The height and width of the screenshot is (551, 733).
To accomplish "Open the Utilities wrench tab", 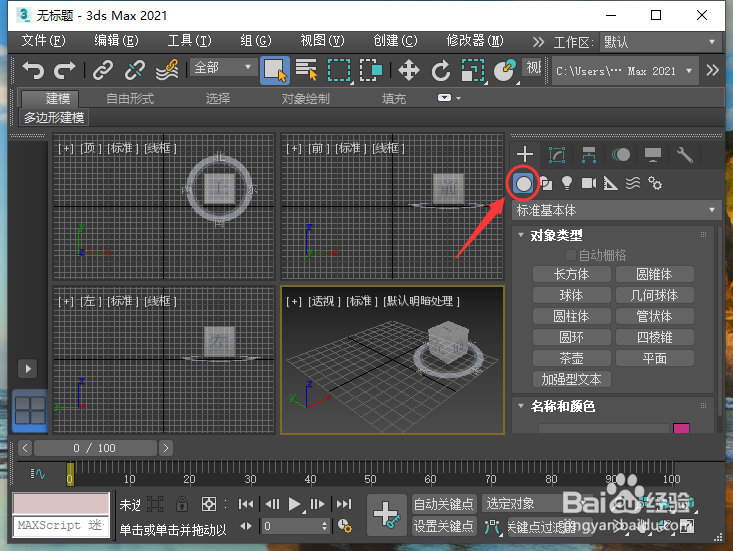I will [685, 155].
